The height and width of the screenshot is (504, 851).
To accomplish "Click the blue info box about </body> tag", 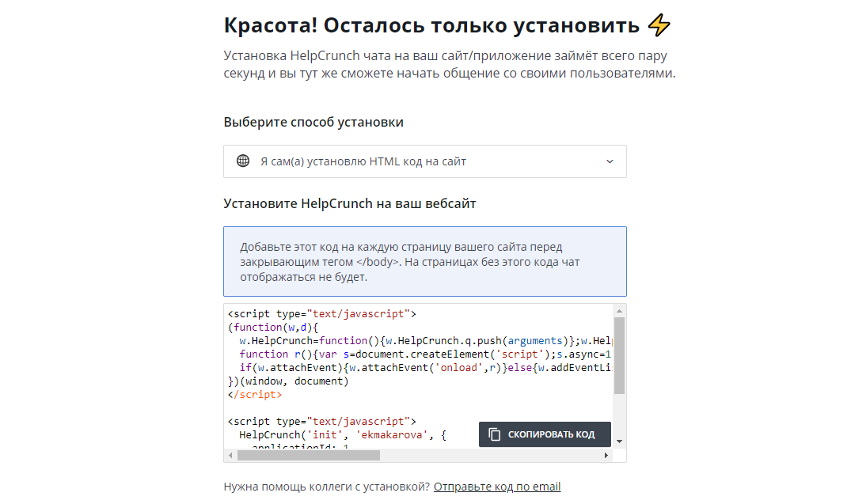I will (x=425, y=261).
